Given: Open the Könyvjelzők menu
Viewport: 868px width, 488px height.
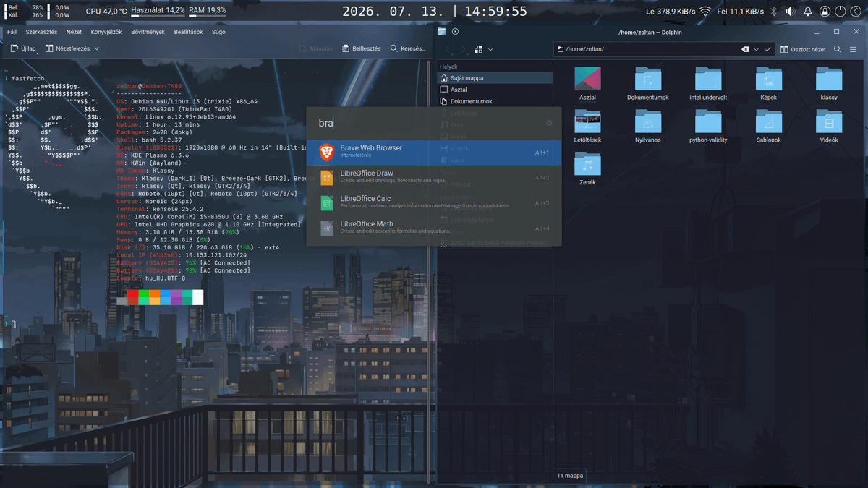Looking at the screenshot, I should point(106,32).
